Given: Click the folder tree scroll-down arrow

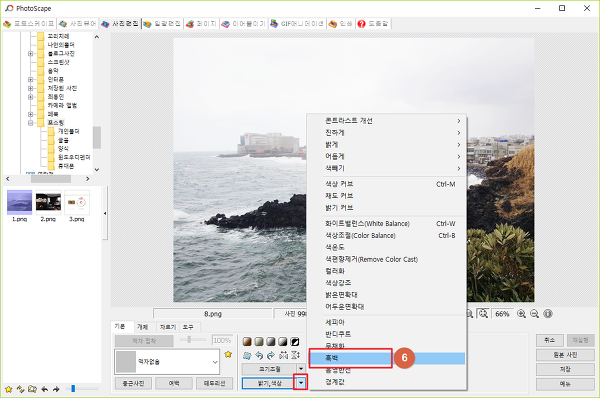Looking at the screenshot, I should [x=97, y=170].
